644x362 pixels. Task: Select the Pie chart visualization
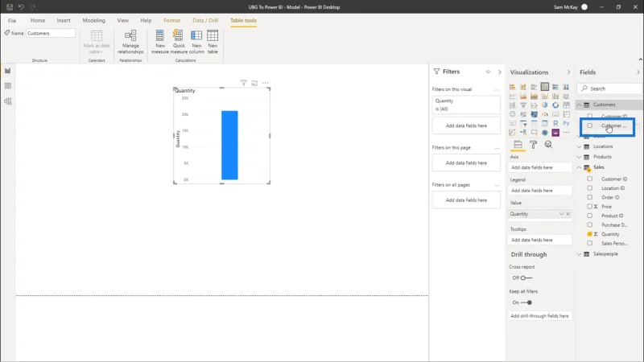[x=545, y=105]
